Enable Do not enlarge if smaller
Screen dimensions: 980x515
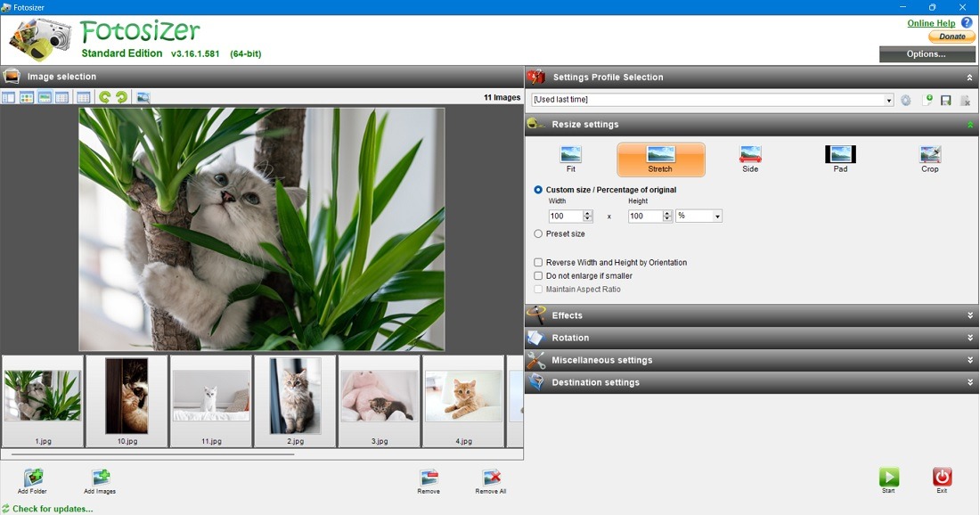point(538,275)
